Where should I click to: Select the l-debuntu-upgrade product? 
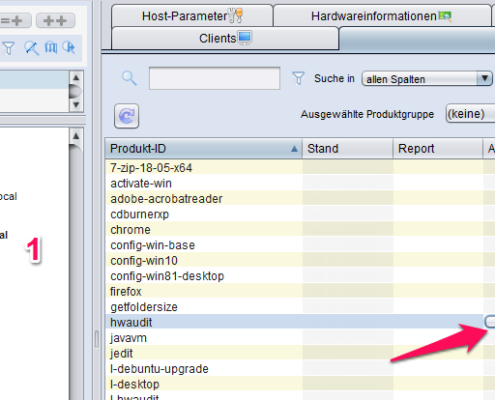(300, 369)
